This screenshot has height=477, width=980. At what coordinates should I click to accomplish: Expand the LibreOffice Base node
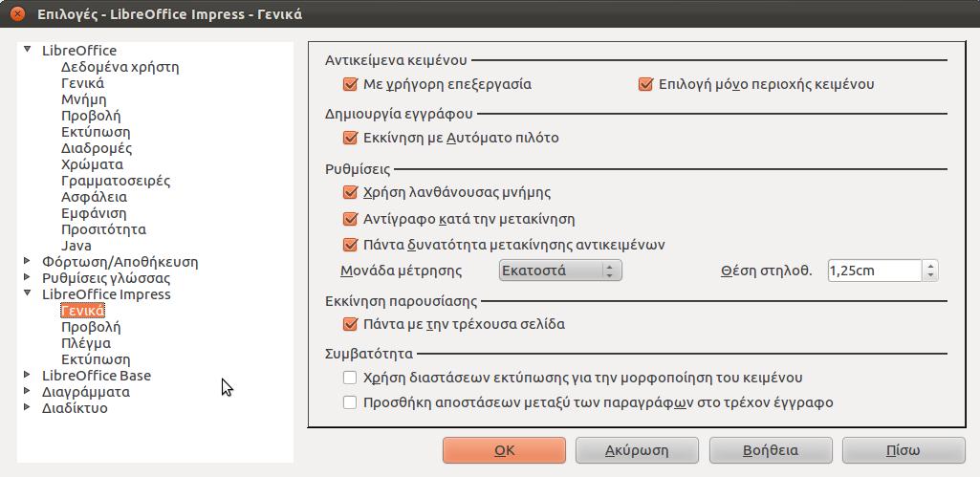27,375
